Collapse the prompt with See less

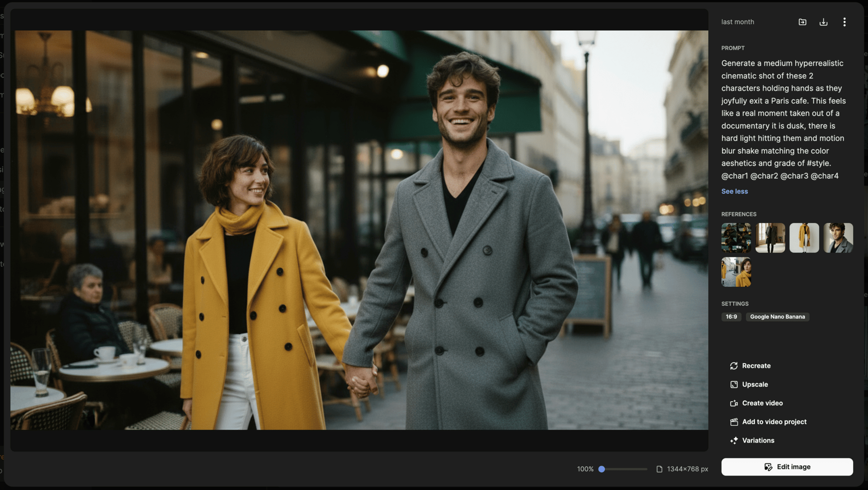pos(734,191)
